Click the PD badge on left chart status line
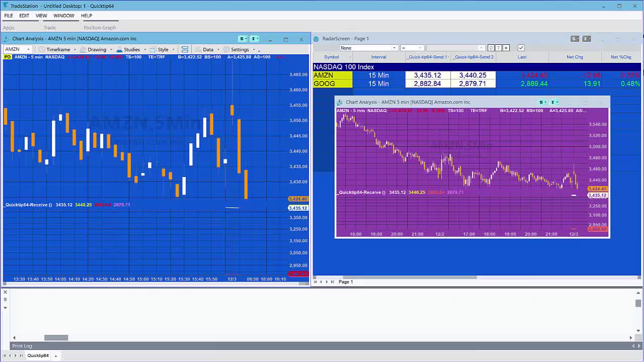 pos(8,57)
